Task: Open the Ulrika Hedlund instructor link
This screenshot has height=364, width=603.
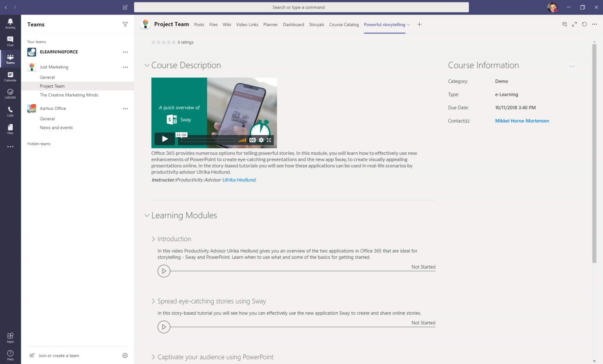Action: [x=239, y=180]
